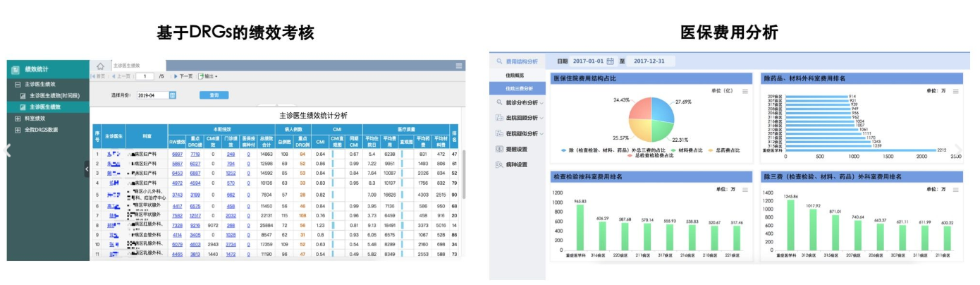The image size is (980, 285).
Task: Click the blue 查询 button
Action: (214, 95)
